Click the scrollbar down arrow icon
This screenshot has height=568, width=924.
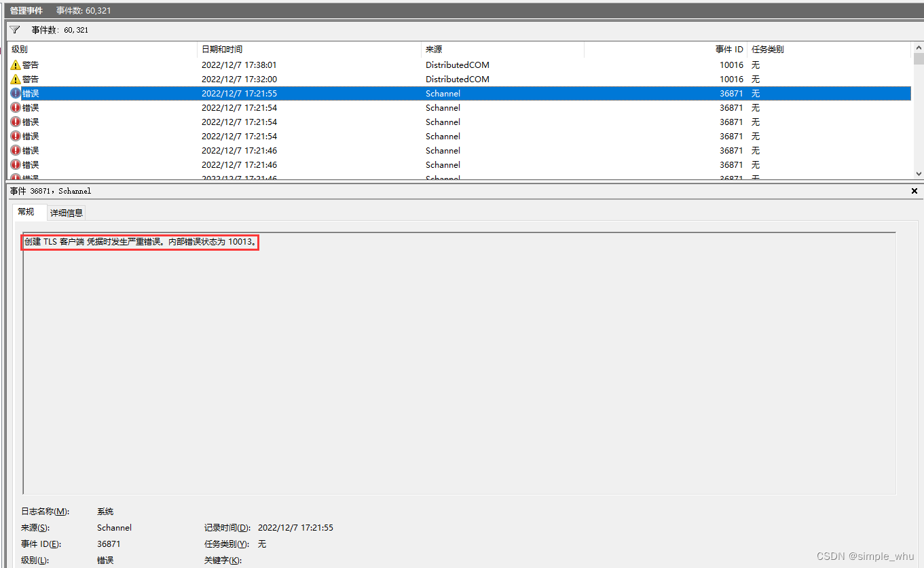(918, 173)
